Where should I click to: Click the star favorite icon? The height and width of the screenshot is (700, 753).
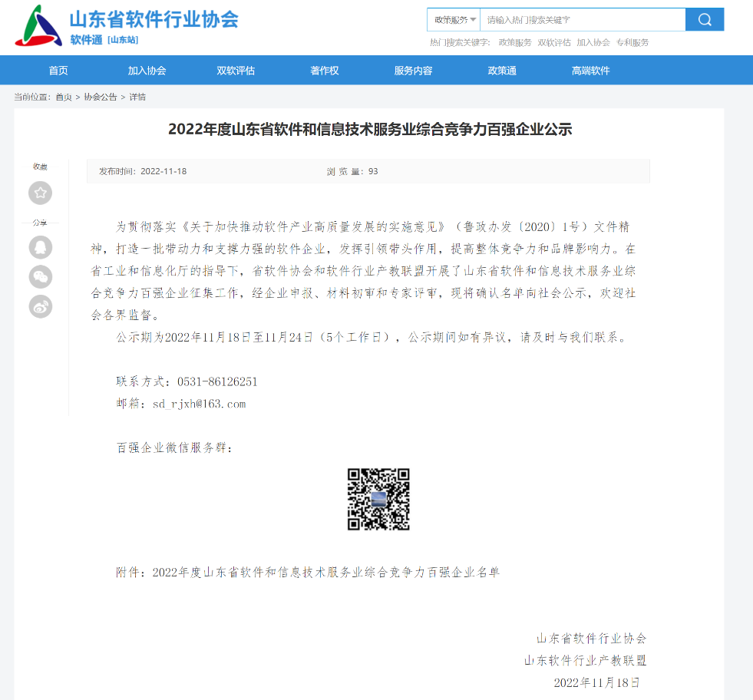point(40,193)
